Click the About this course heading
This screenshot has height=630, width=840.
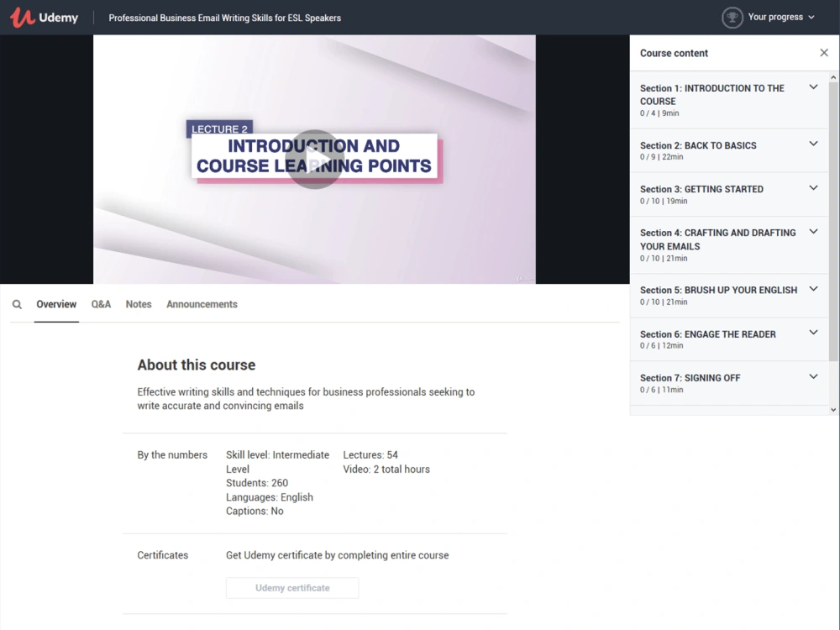[196, 365]
